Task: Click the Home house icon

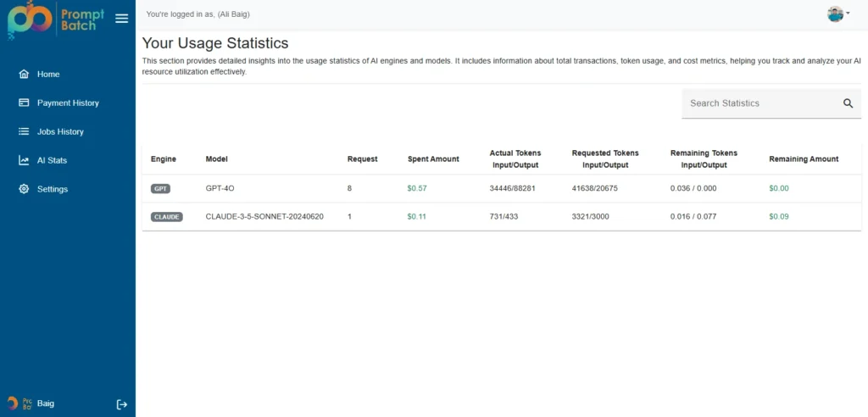Action: tap(24, 75)
